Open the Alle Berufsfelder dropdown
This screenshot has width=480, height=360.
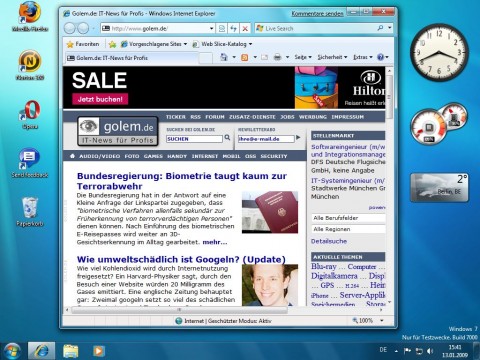point(348,218)
